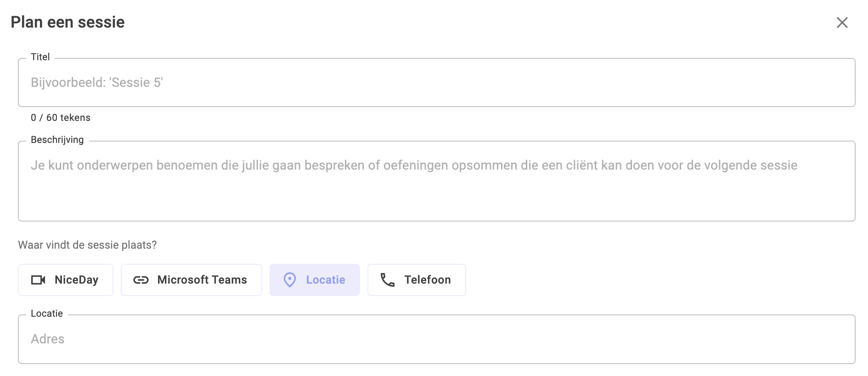
Task: Focus the Adres location input field
Action: (436, 339)
